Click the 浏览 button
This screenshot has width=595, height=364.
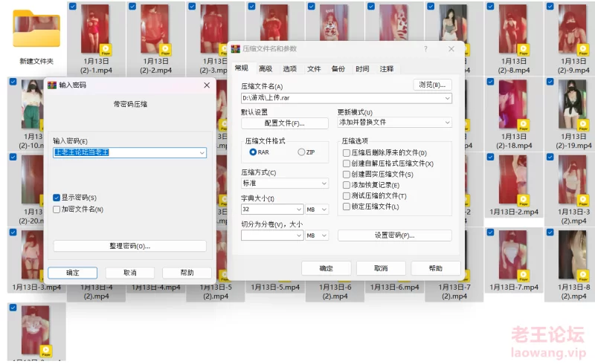point(432,85)
